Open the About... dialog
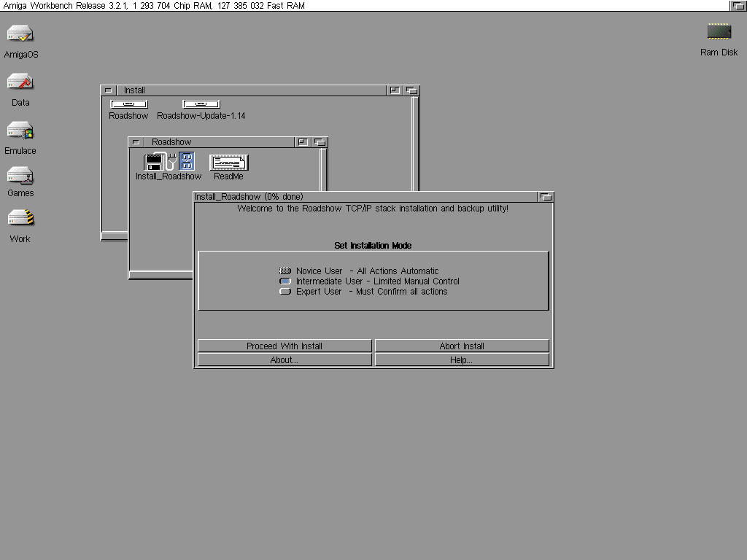 (285, 360)
